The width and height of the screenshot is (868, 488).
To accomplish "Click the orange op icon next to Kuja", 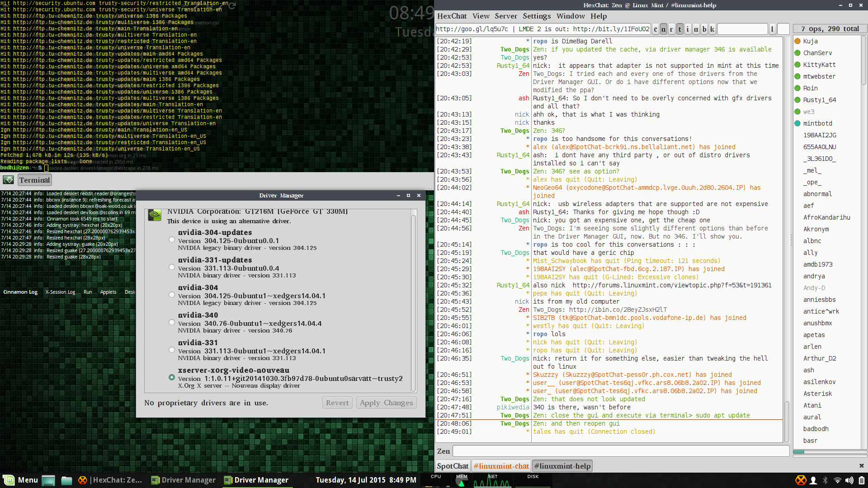I will [x=797, y=41].
